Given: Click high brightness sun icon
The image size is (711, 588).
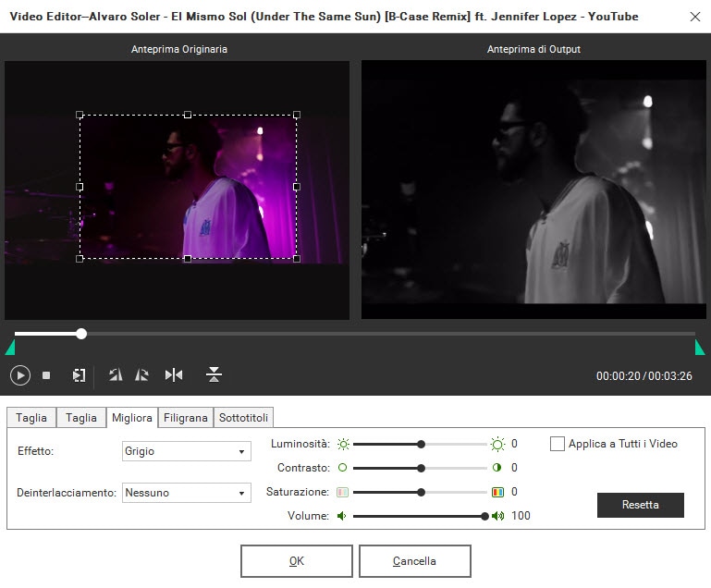Looking at the screenshot, I should pos(497,444).
